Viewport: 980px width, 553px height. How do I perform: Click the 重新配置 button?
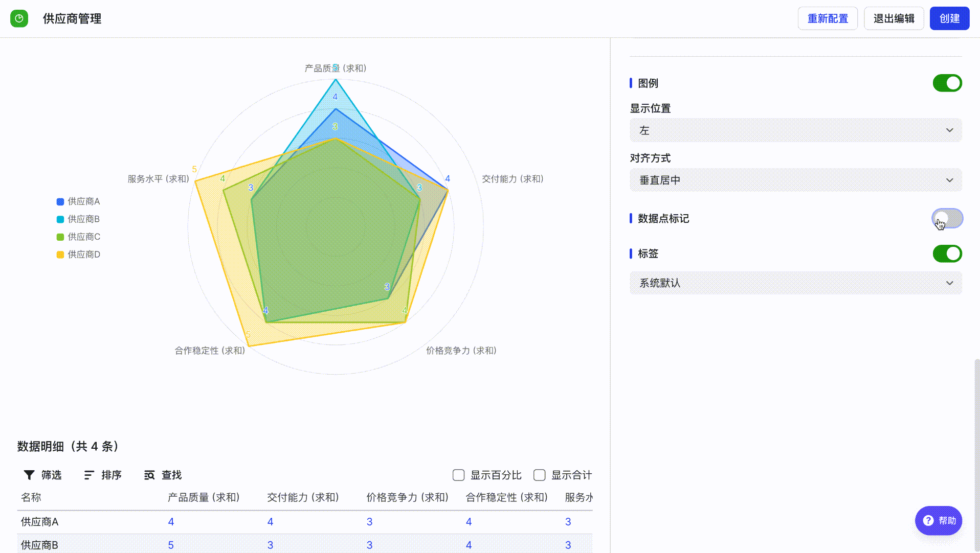828,18
